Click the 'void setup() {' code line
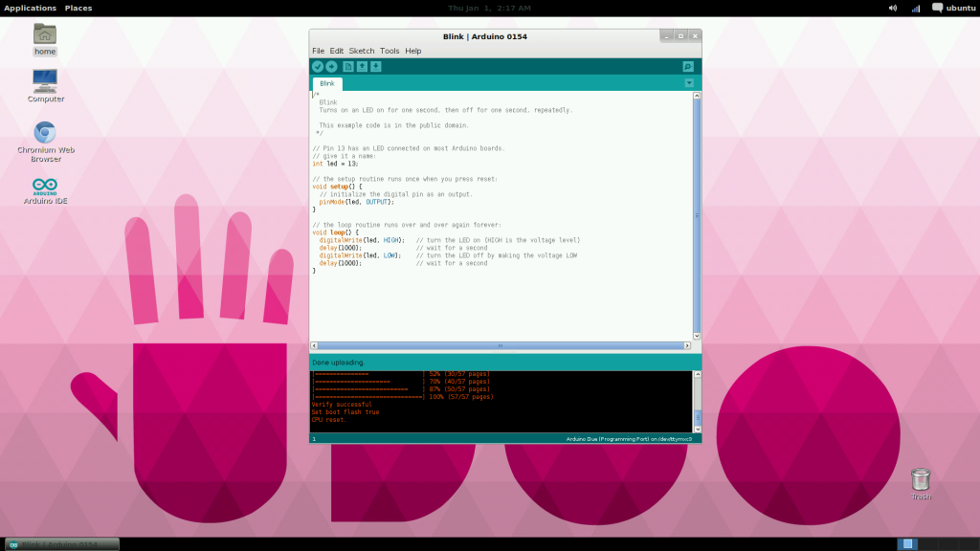This screenshot has height=551, width=980. 338,187
